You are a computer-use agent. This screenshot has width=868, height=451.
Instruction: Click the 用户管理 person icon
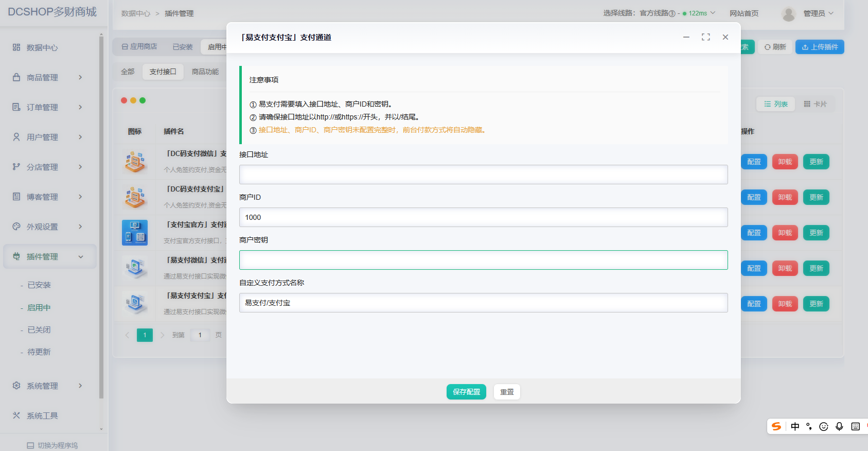tap(16, 137)
